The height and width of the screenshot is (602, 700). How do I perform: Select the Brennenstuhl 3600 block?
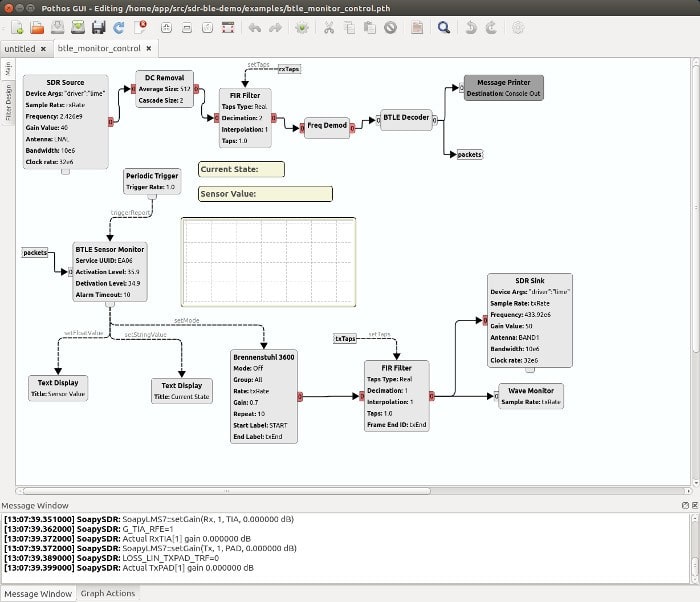[263, 397]
